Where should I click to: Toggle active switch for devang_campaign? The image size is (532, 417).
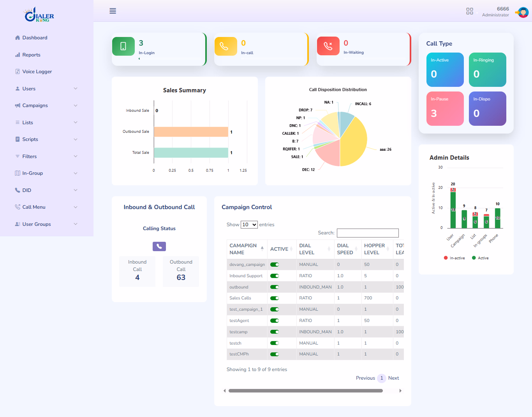[275, 265]
